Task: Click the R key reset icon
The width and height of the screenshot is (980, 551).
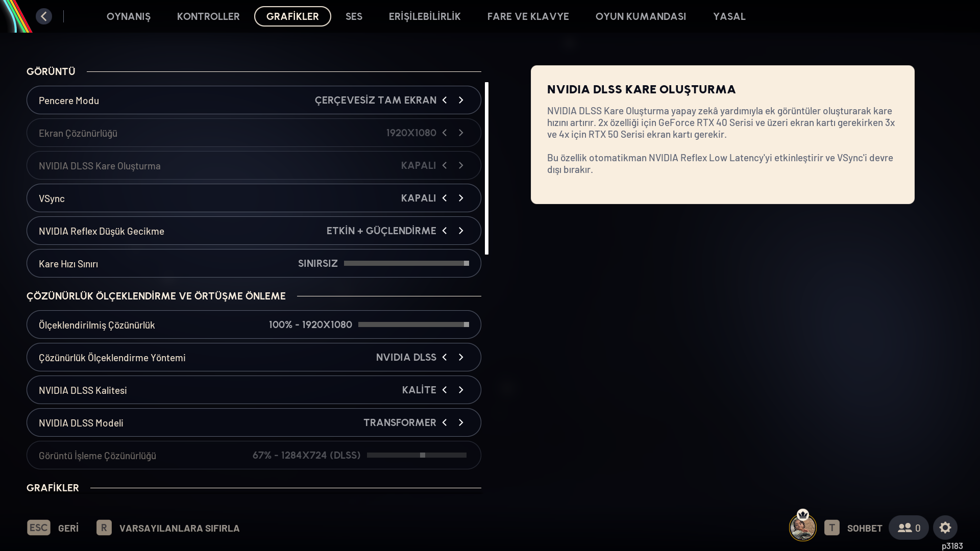Action: click(x=104, y=528)
